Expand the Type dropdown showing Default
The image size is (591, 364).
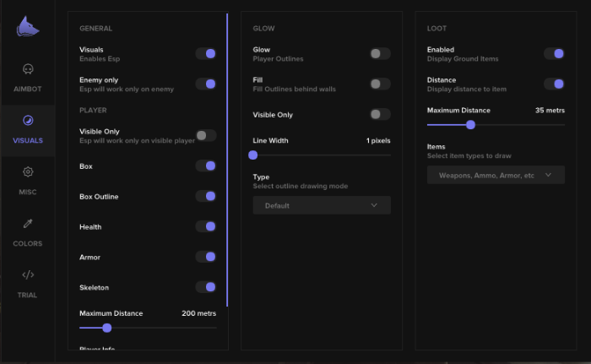point(322,205)
